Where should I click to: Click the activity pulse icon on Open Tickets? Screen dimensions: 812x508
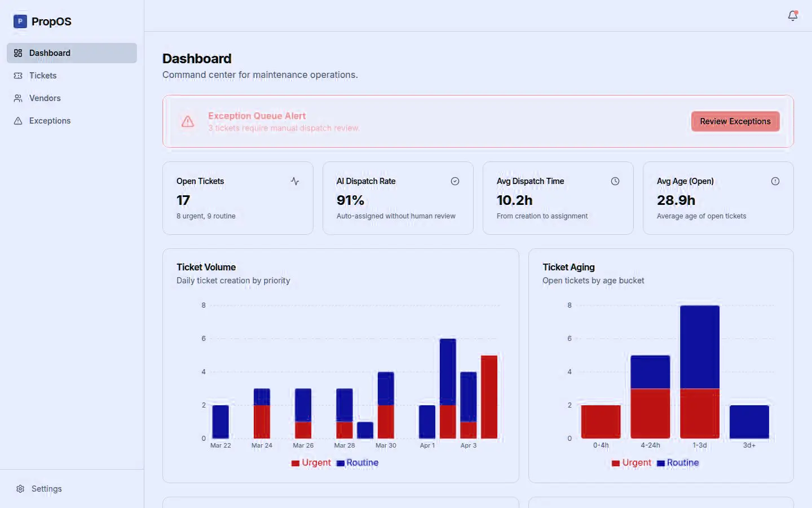pos(295,181)
